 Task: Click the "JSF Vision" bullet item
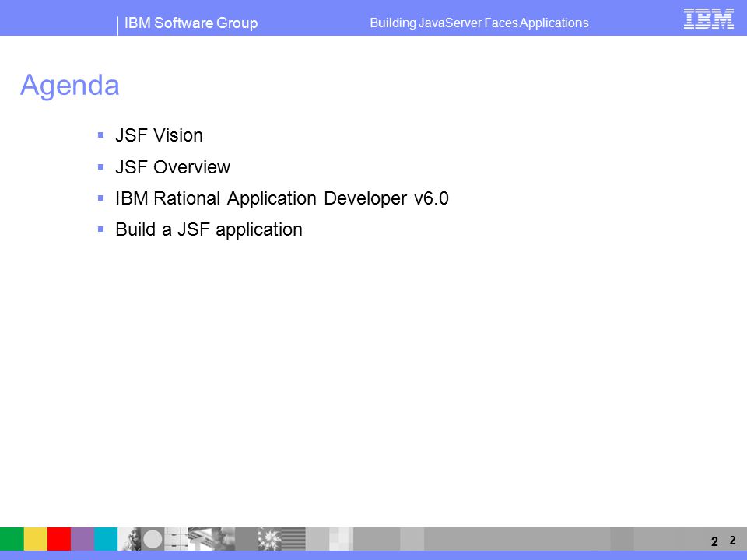[159, 135]
